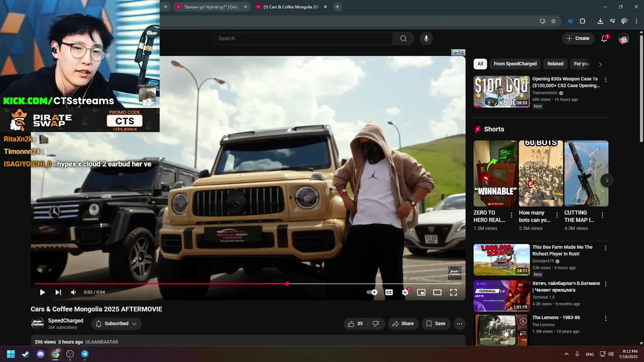Select the Related filter chip
This screenshot has width=644, height=362.
click(x=555, y=64)
